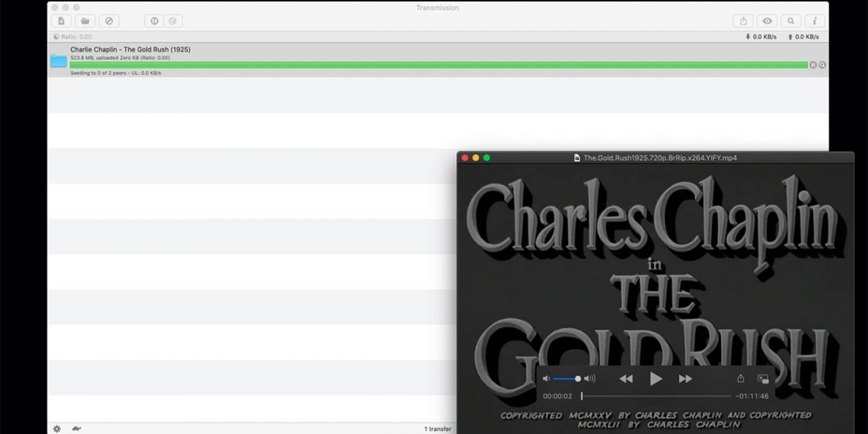Open the Ratio status dropdown
868x434 pixels.
[x=73, y=37]
